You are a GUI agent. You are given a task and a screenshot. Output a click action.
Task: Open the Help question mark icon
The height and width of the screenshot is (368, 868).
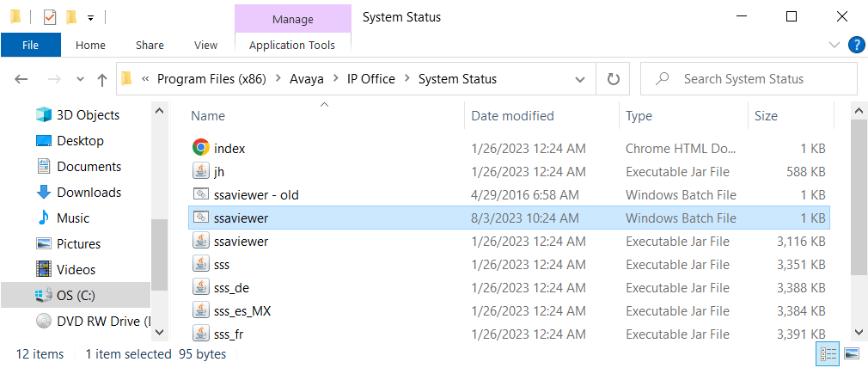click(x=856, y=45)
